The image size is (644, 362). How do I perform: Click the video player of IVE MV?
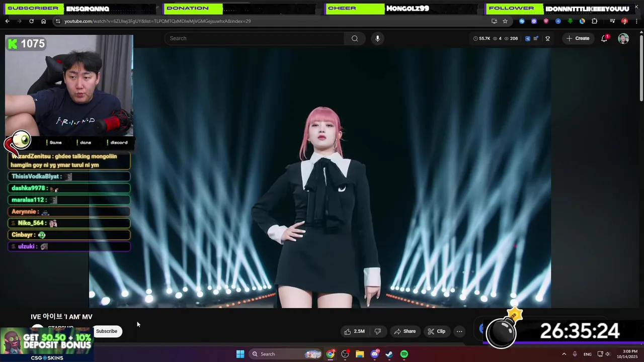[x=320, y=178]
